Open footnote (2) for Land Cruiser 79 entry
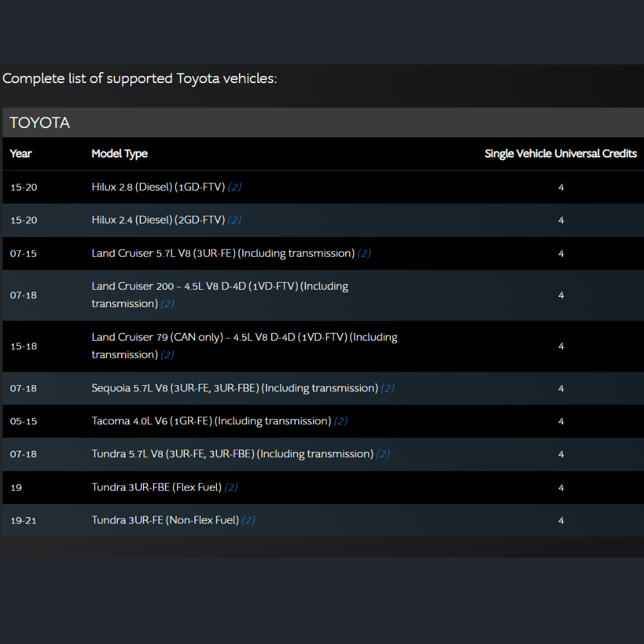The height and width of the screenshot is (644, 644). pos(167,354)
